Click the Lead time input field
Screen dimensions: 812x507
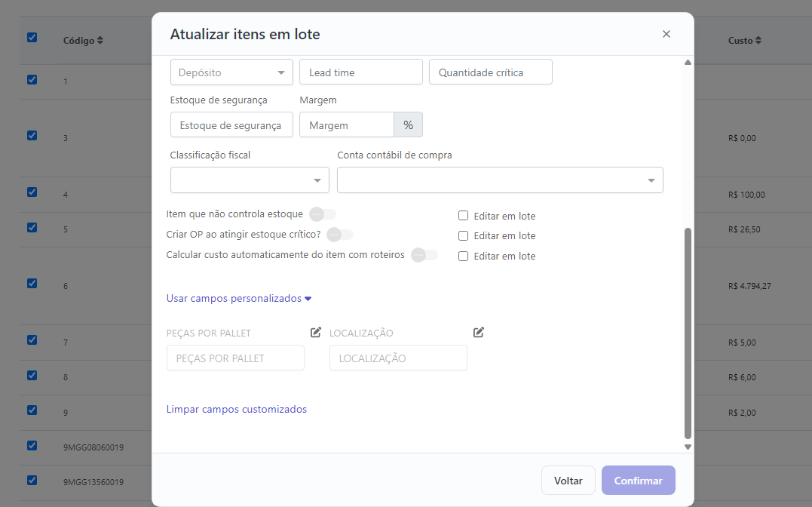click(x=361, y=72)
